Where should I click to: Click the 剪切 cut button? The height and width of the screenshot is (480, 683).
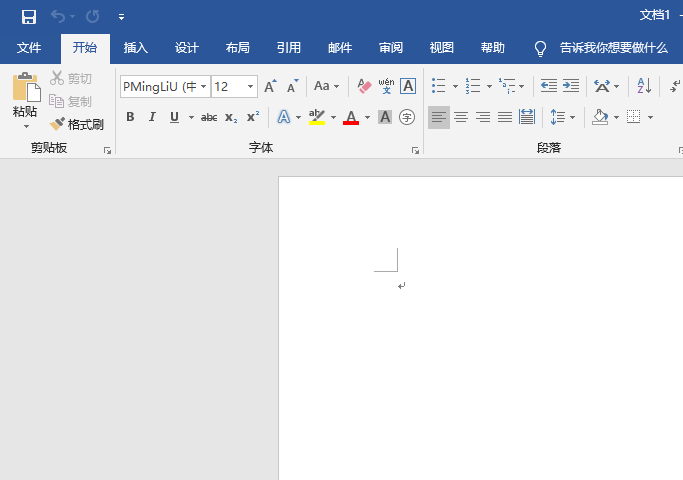(71, 78)
